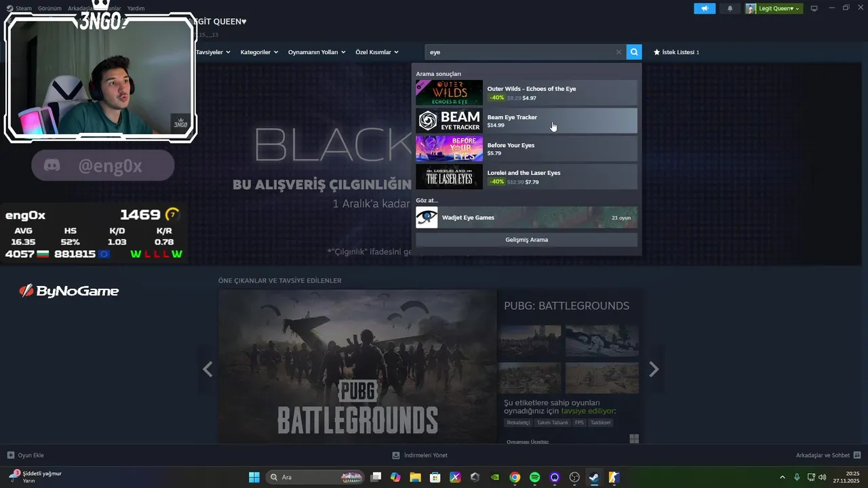Click the Steam taskbar icon

coord(594,477)
